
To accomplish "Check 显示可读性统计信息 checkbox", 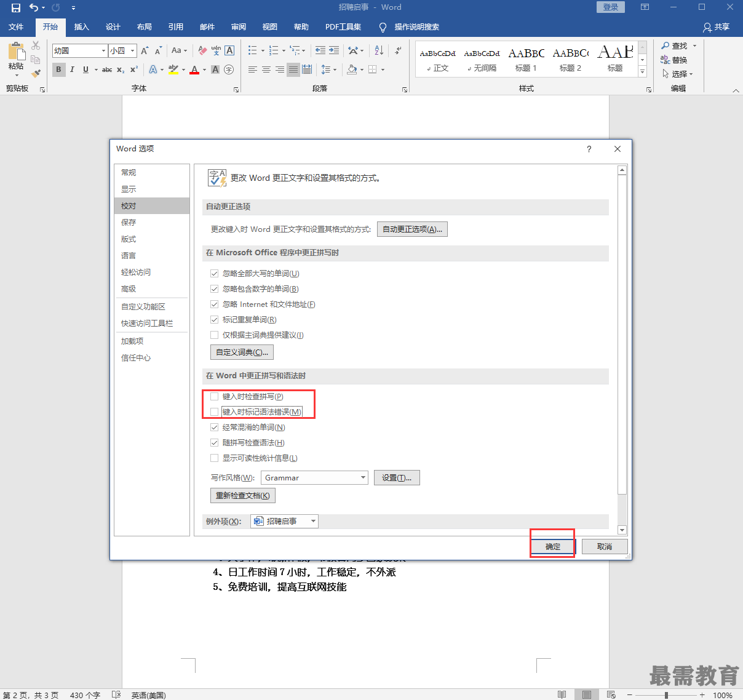I will coord(215,458).
